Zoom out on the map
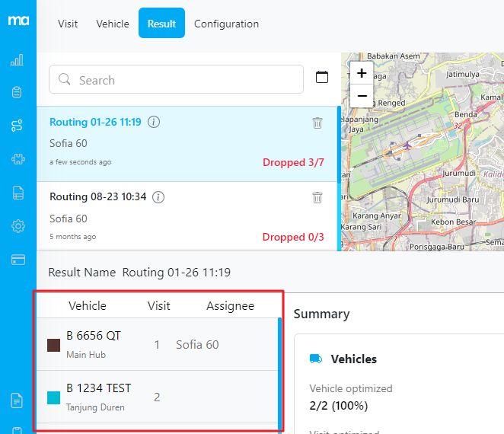 coord(362,96)
